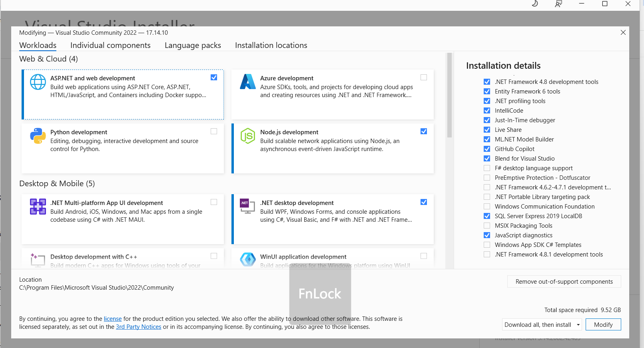Click the .NET desktop development icon

tap(247, 206)
